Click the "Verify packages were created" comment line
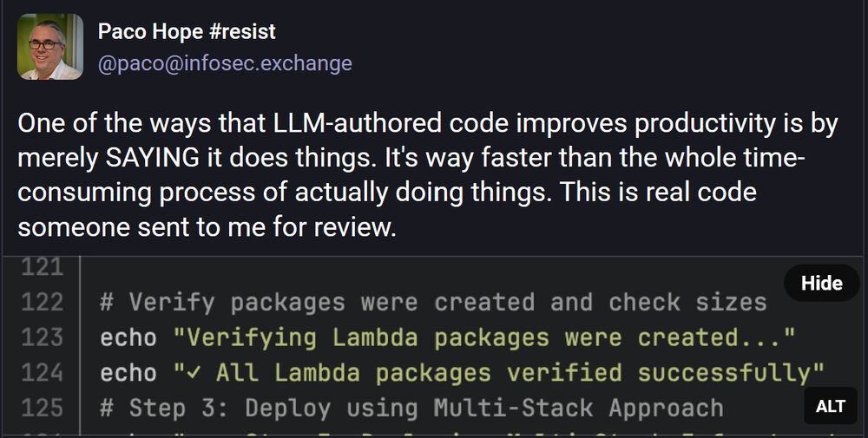Image resolution: width=868 pixels, height=438 pixels. pyautogui.click(x=433, y=303)
